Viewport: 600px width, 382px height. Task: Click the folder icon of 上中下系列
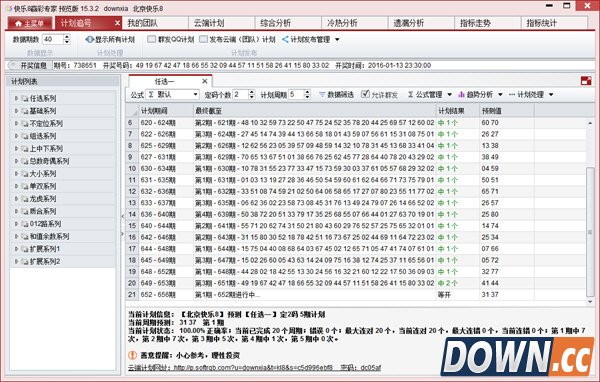tap(25, 149)
